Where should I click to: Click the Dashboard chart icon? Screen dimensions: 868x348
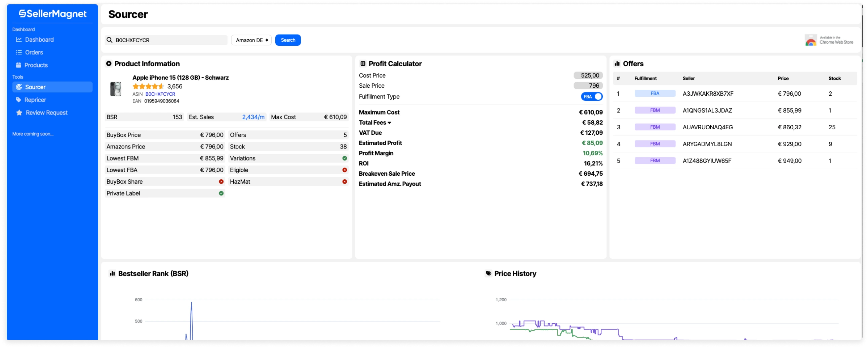(x=19, y=40)
